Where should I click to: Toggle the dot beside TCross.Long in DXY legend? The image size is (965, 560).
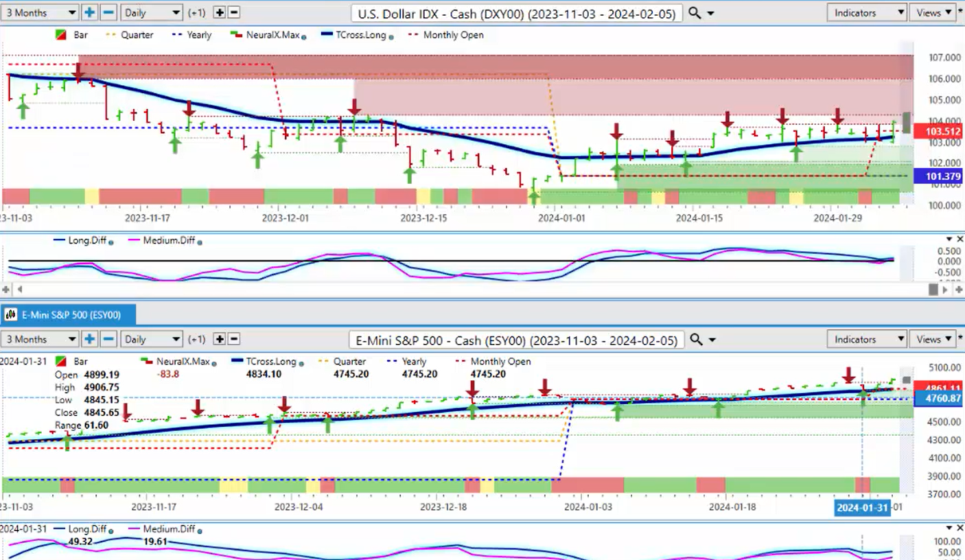click(x=391, y=36)
